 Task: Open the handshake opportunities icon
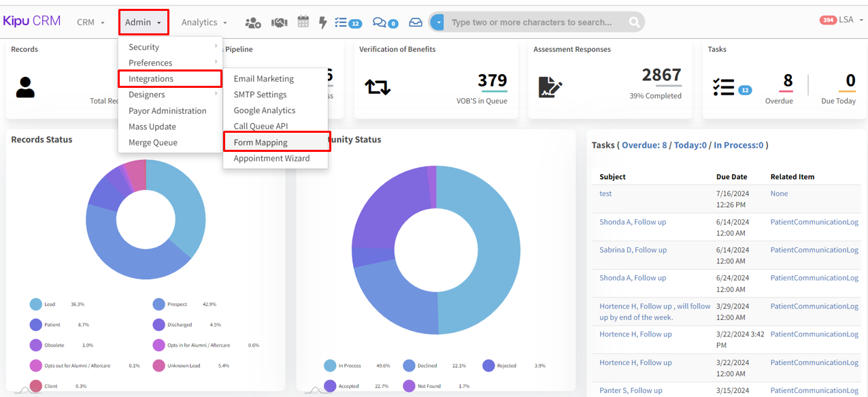click(279, 22)
